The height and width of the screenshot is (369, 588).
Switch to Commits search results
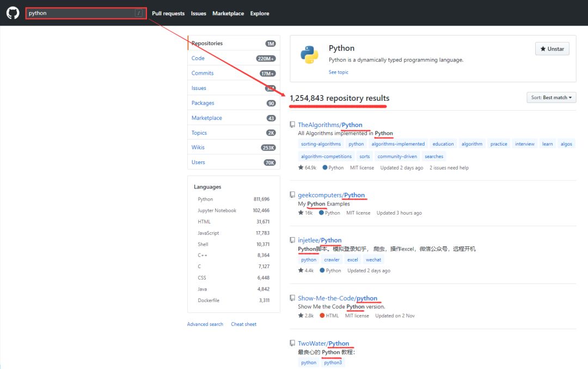click(234, 73)
